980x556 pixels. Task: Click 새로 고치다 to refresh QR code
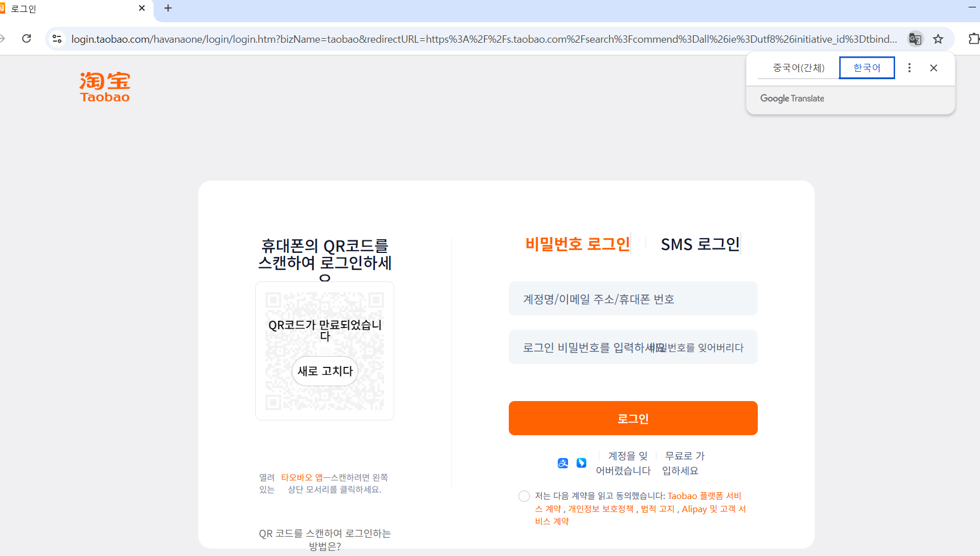click(x=325, y=371)
